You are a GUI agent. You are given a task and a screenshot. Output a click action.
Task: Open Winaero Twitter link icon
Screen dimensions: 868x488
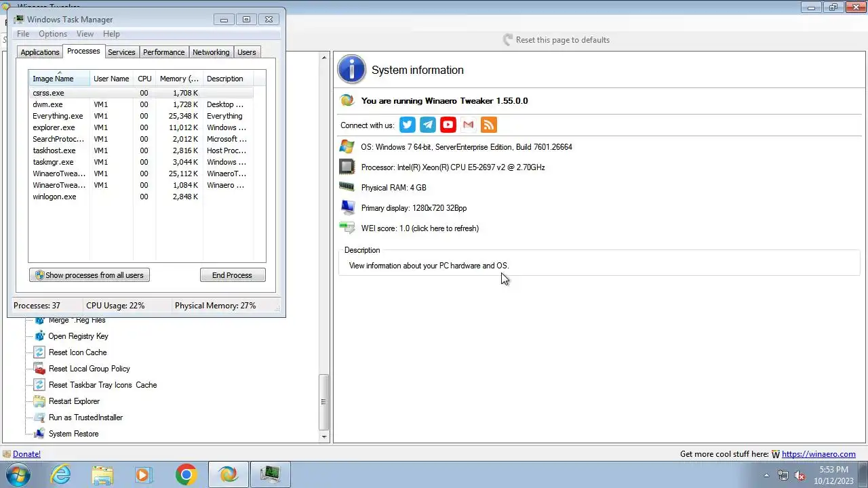coord(408,125)
